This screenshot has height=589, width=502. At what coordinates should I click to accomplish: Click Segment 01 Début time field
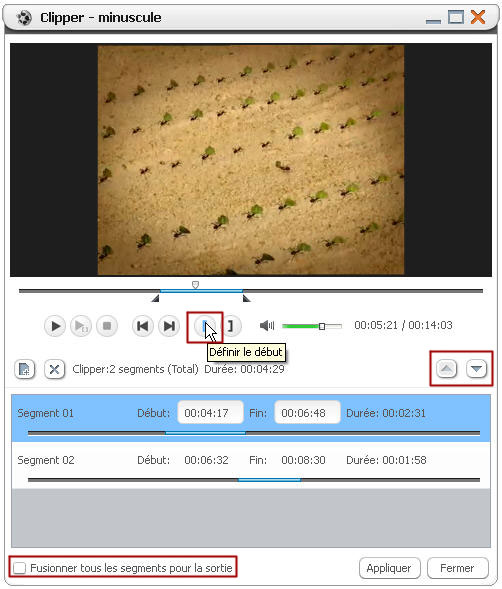(x=210, y=412)
